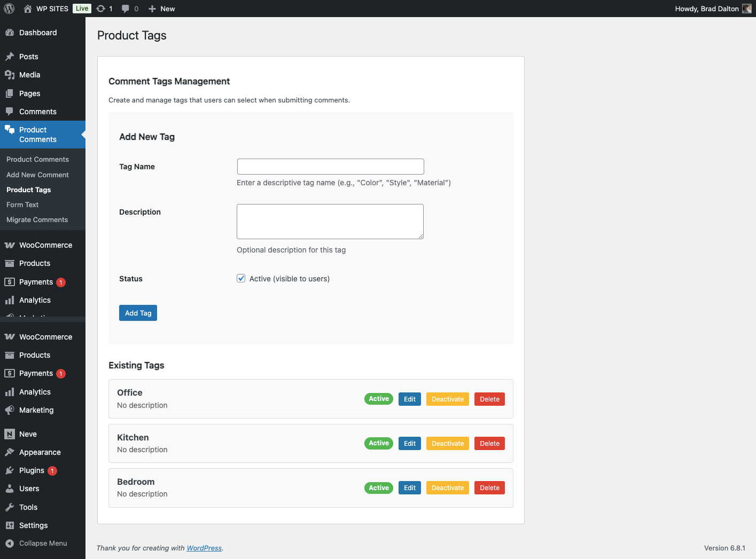Image resolution: width=756 pixels, height=559 pixels.
Task: Open the updates icon in admin bar
Action: coord(101,9)
